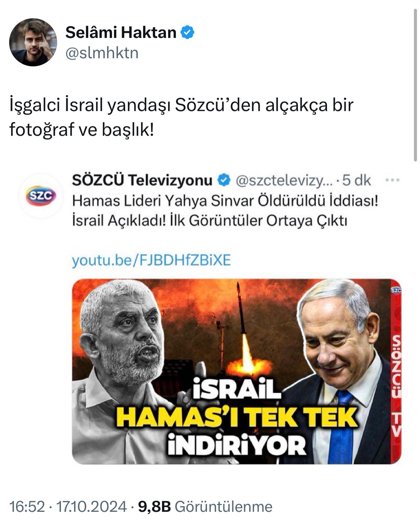Open the @slmhktn handle
This screenshot has width=420, height=524.
coord(102,53)
